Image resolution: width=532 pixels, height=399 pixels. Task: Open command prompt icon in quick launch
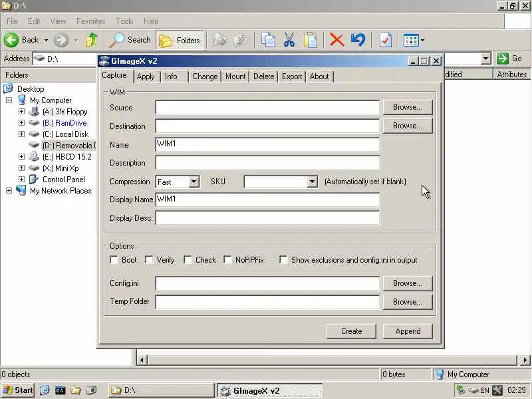click(x=60, y=390)
